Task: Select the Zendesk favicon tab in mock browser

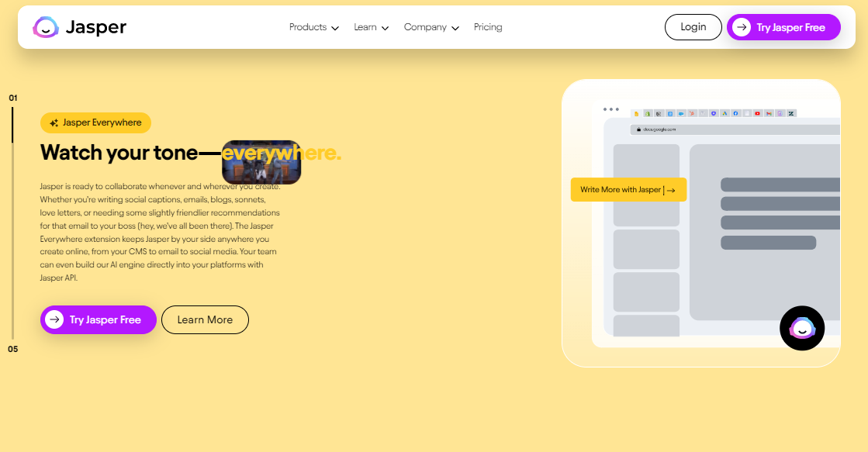Action: pos(791,113)
